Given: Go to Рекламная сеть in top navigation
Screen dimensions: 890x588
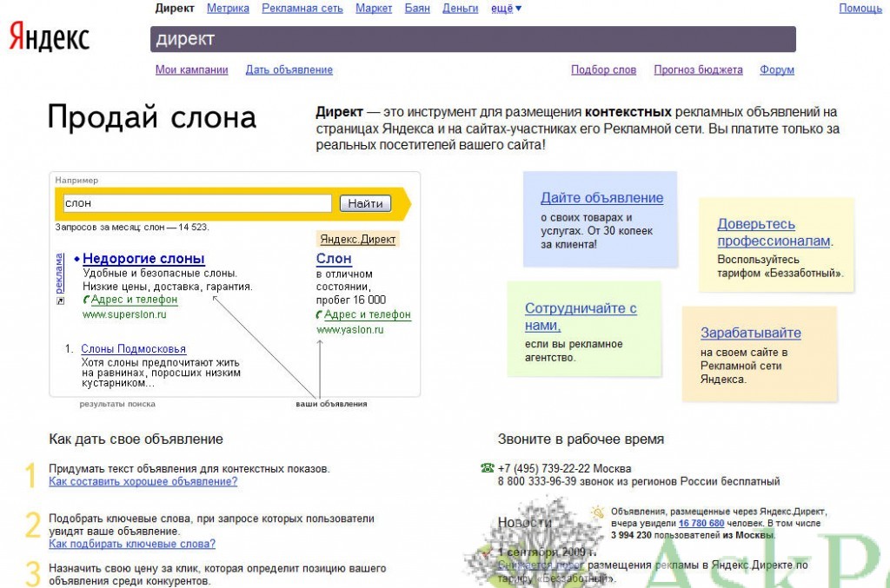Looking at the screenshot, I should click(x=302, y=9).
